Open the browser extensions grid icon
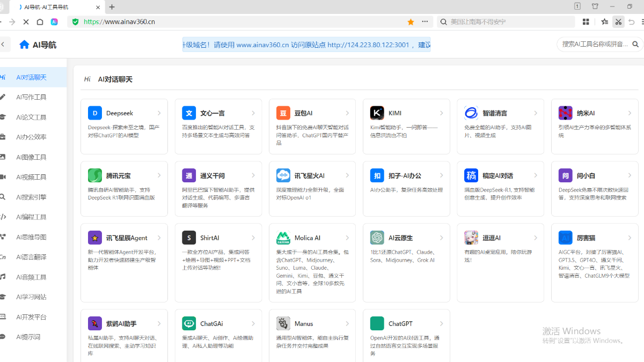 tap(586, 22)
